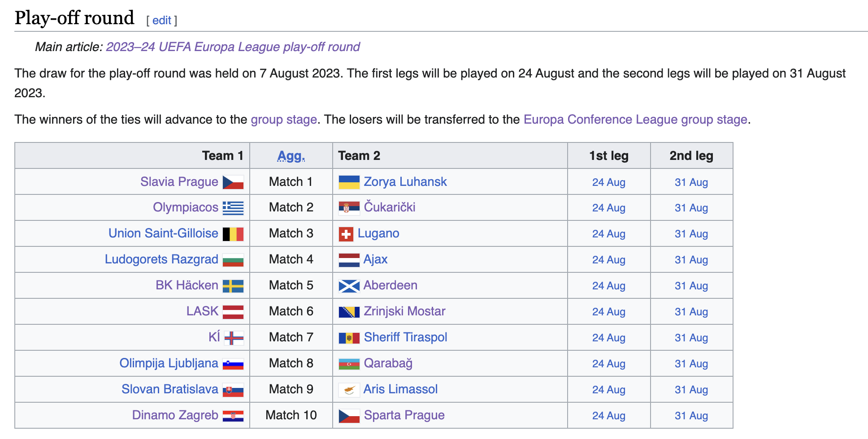Open the Union Saint-Gilloise team page
This screenshot has height=439, width=868.
click(163, 233)
